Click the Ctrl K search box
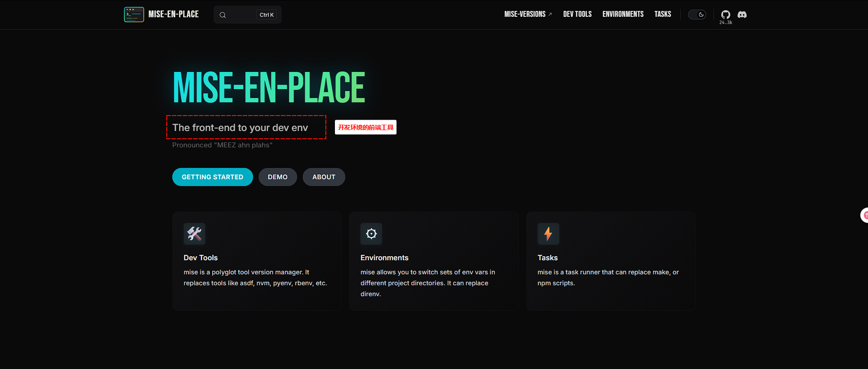Viewport: 868px width, 369px height. click(x=248, y=15)
